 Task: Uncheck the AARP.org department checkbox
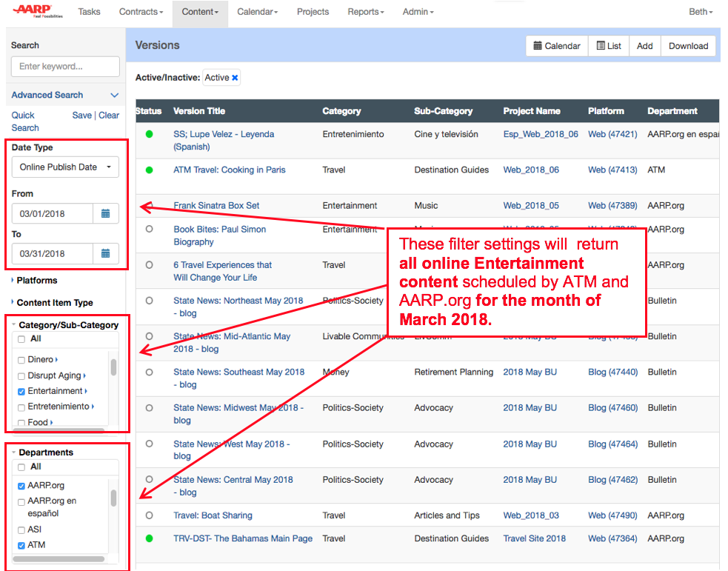click(x=21, y=486)
